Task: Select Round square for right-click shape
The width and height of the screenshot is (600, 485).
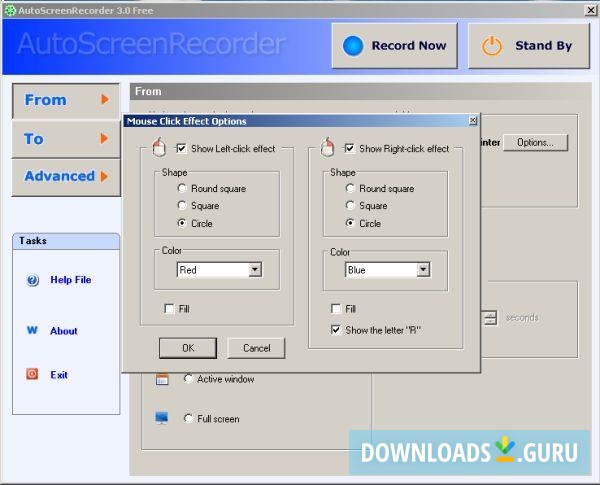Action: 350,188
